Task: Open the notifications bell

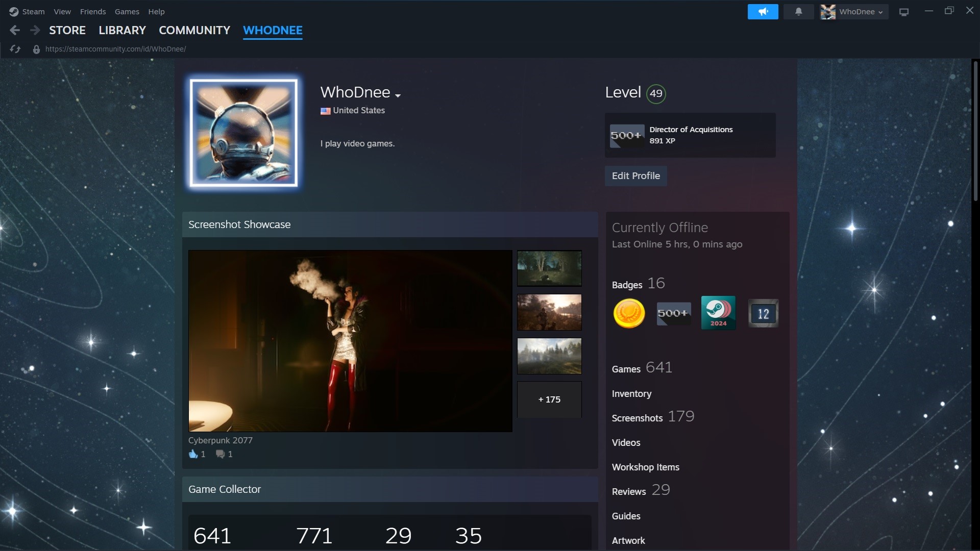Action: pyautogui.click(x=799, y=12)
